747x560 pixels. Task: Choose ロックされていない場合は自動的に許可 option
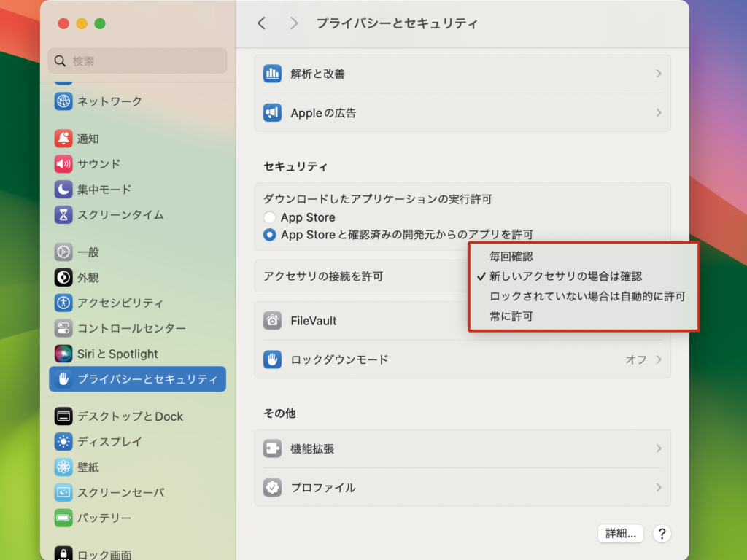[x=584, y=296]
